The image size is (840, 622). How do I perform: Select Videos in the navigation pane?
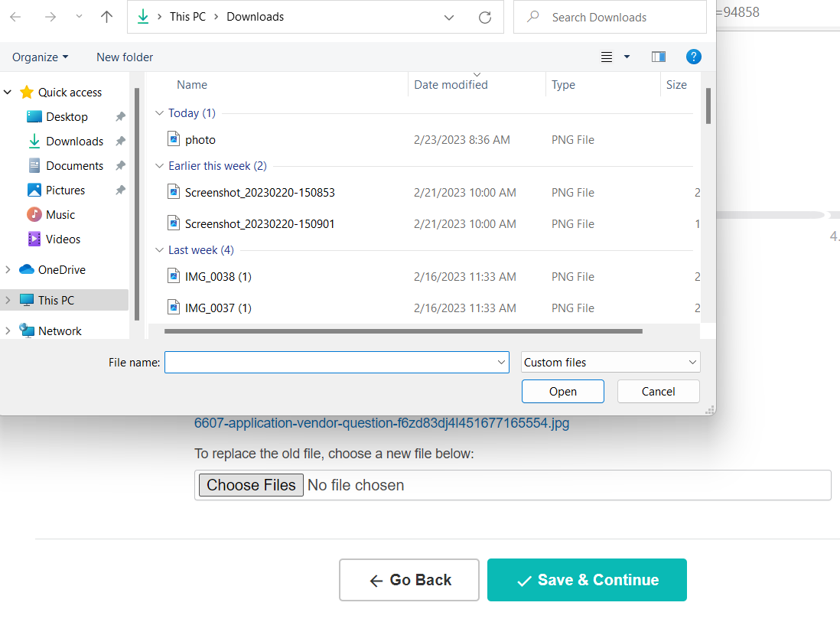[x=63, y=239]
